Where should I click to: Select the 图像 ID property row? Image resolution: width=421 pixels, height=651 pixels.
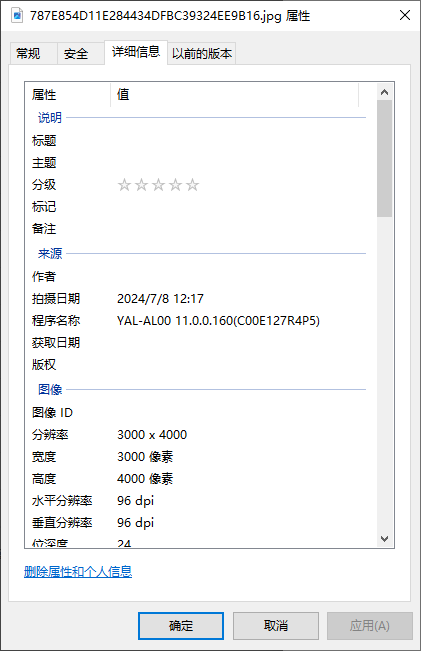click(x=199, y=413)
